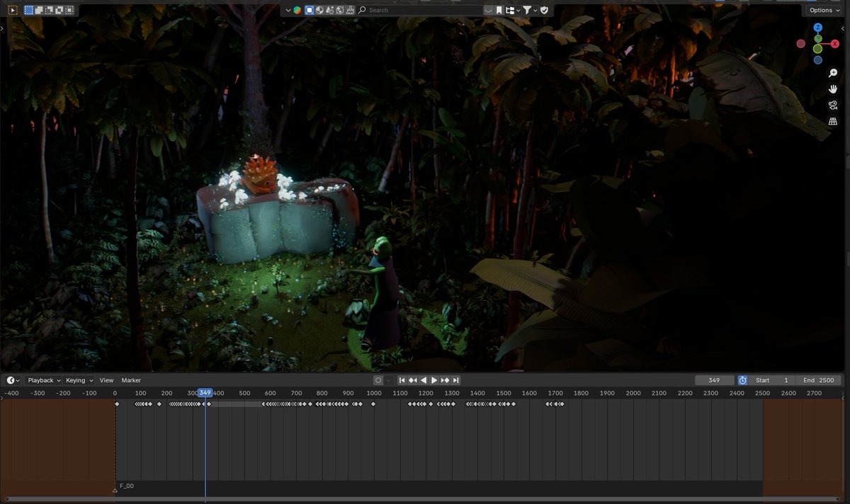Snap view to the Z axis gizmo
This screenshot has width=850, height=504.
(818, 28)
